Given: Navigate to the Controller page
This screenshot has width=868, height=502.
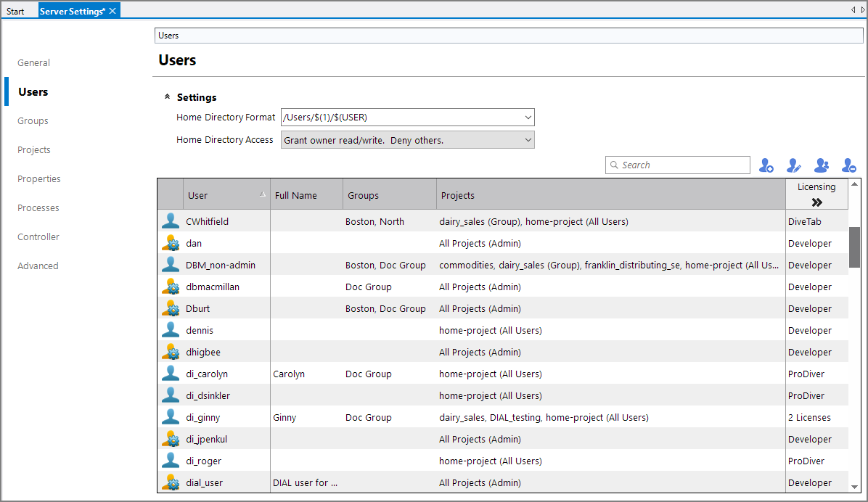Looking at the screenshot, I should pos(38,236).
